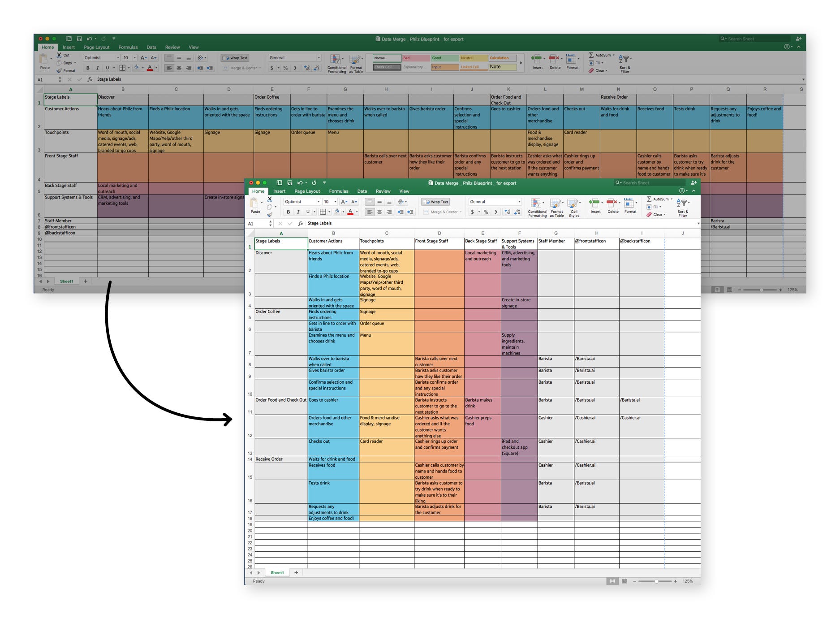
Task: Click Format as Table in the front window
Action: click(556, 208)
